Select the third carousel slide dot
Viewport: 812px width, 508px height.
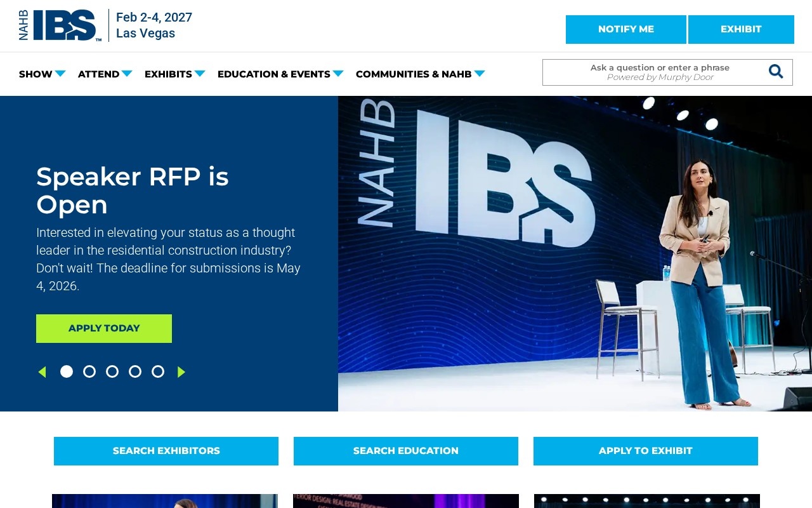pyautogui.click(x=112, y=371)
